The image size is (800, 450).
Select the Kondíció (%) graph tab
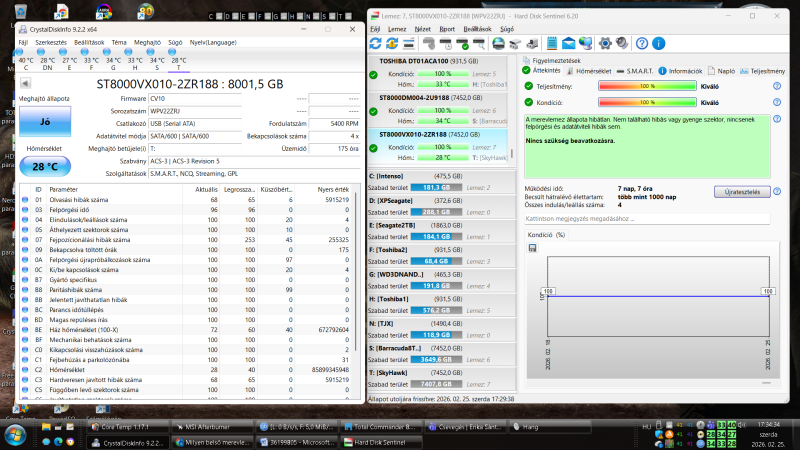coord(546,235)
